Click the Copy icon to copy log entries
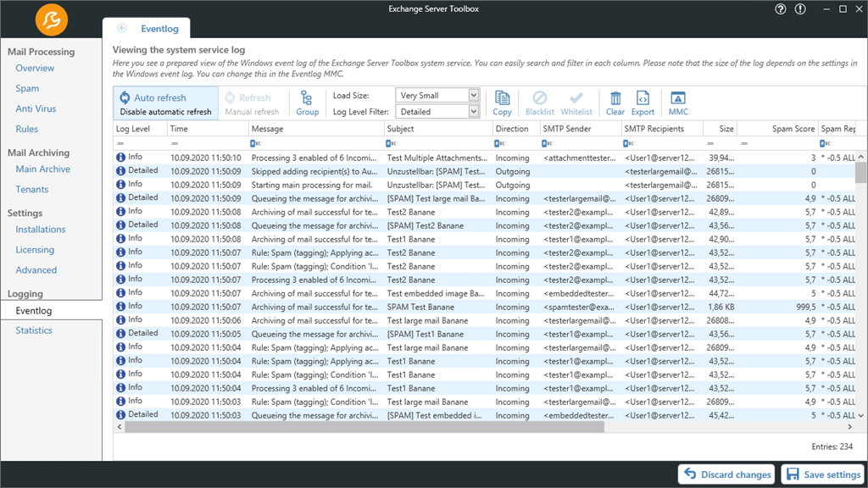 click(x=502, y=100)
